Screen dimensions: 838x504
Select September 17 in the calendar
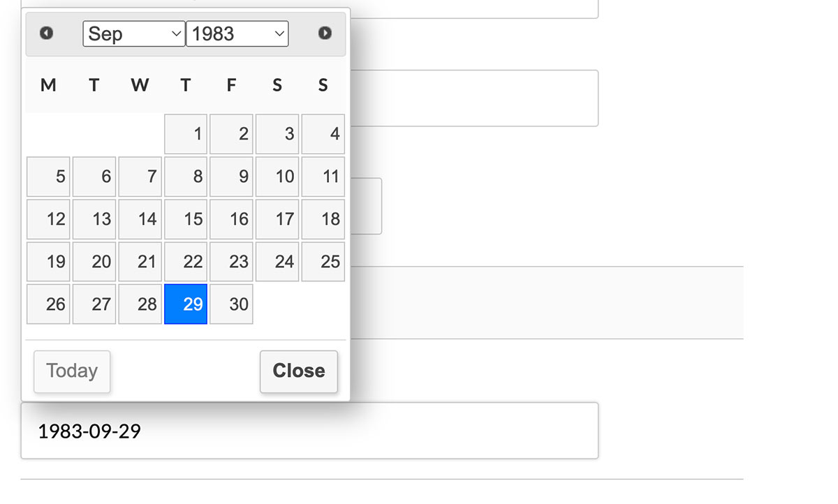[x=277, y=219]
